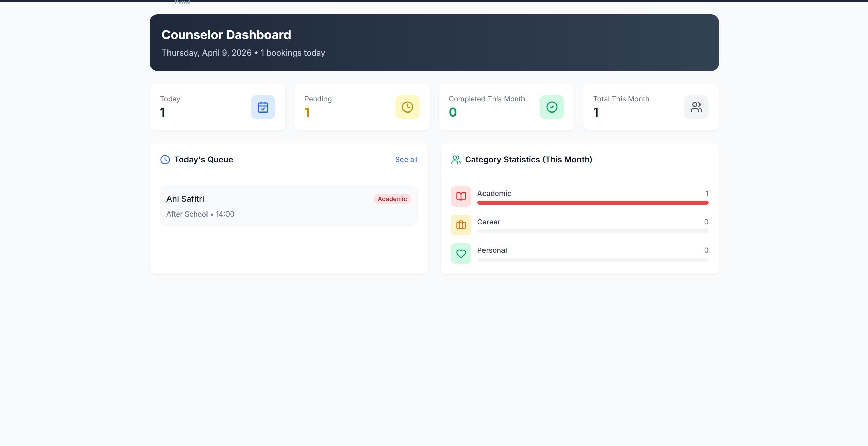This screenshot has height=446, width=868.
Task: Click the Academic progress bar
Action: click(x=593, y=202)
